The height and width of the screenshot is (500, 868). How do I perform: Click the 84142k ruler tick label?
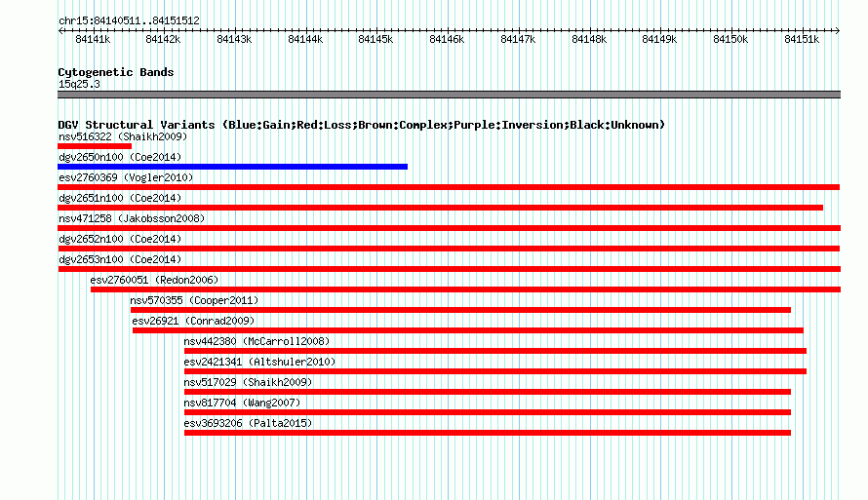coord(163,39)
